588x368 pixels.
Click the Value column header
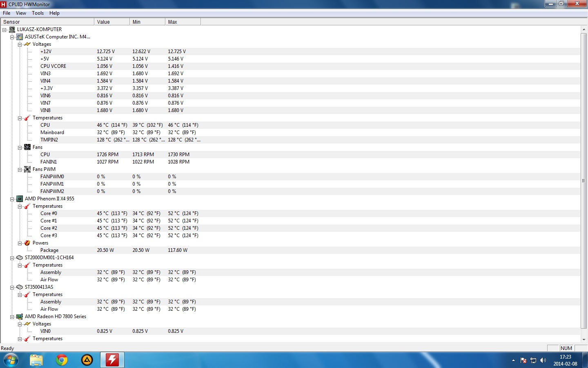click(x=112, y=22)
